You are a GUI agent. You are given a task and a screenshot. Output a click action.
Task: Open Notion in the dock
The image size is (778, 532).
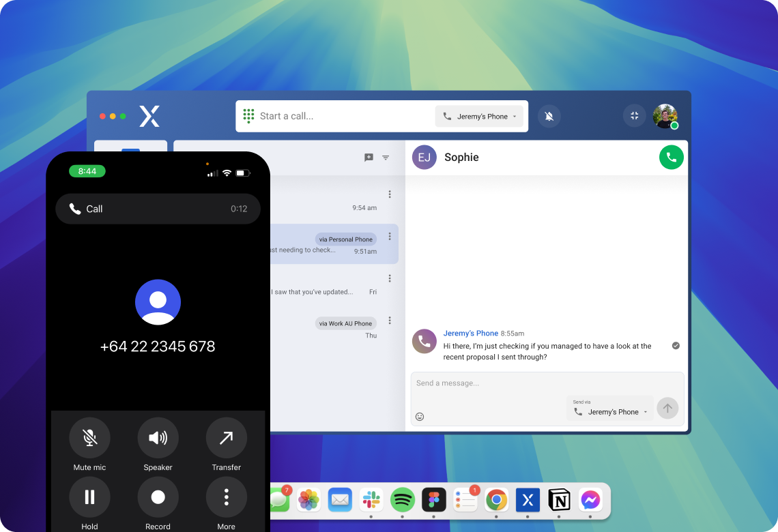click(559, 500)
